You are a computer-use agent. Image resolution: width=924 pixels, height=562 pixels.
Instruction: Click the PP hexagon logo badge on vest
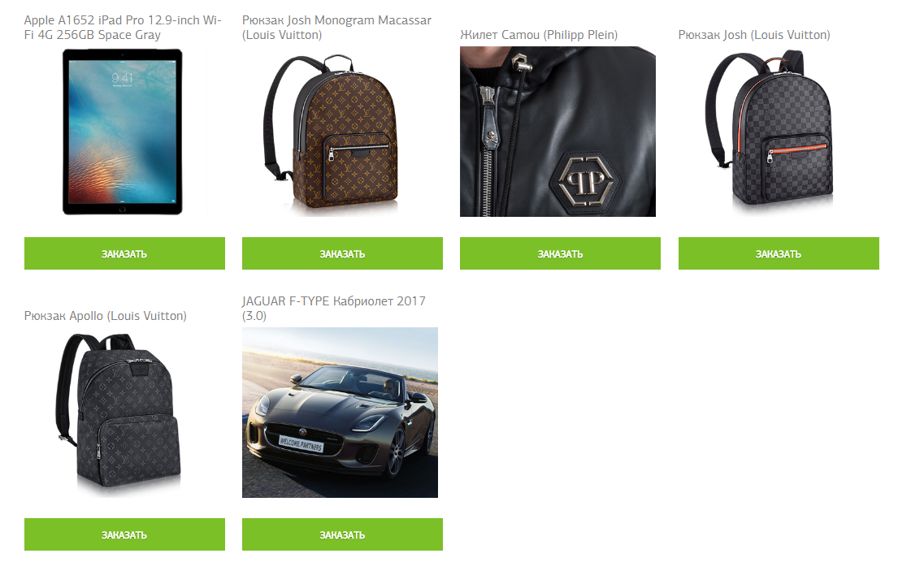coord(585,180)
